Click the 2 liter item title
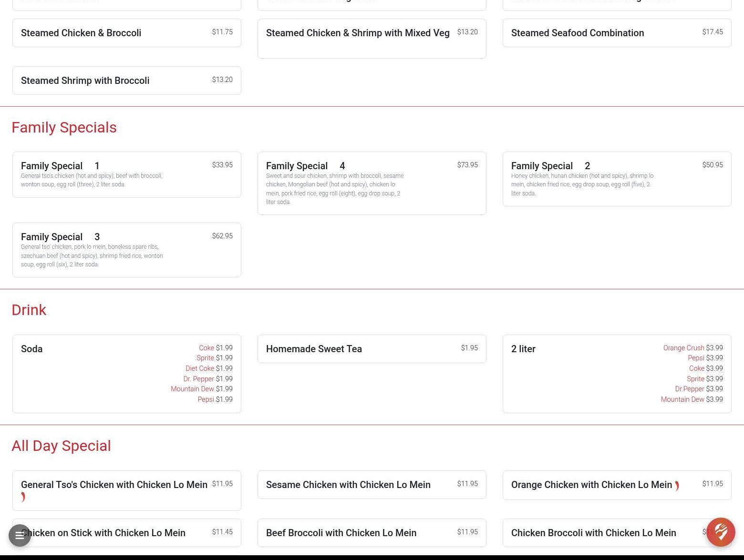This screenshot has height=560, width=744. 523,349
